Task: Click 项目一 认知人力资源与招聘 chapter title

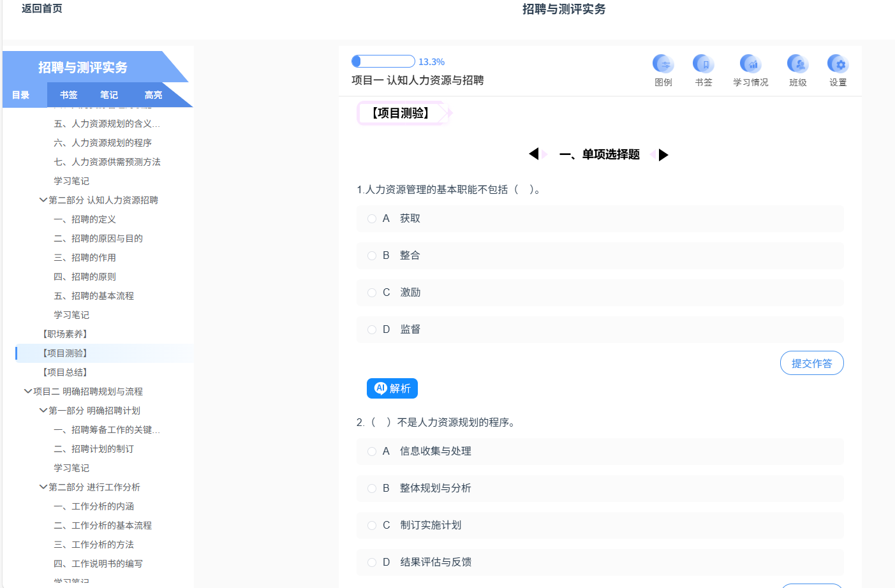Action: (417, 80)
